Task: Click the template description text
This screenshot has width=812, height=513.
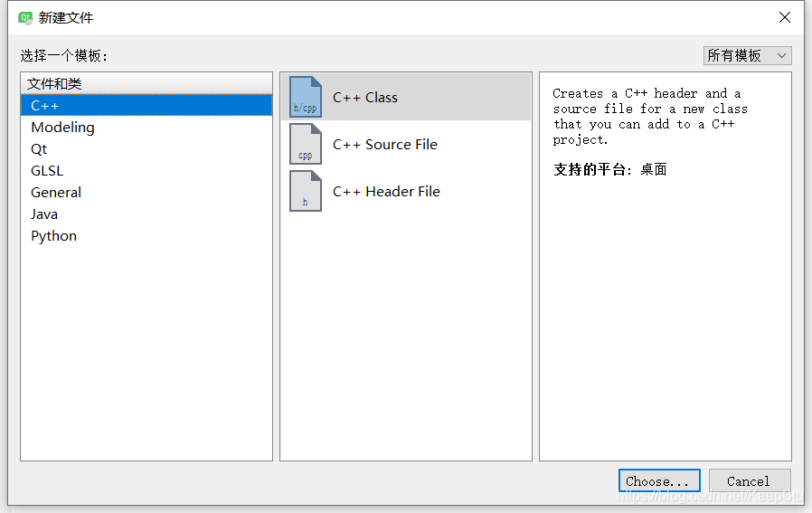Action: (650, 117)
